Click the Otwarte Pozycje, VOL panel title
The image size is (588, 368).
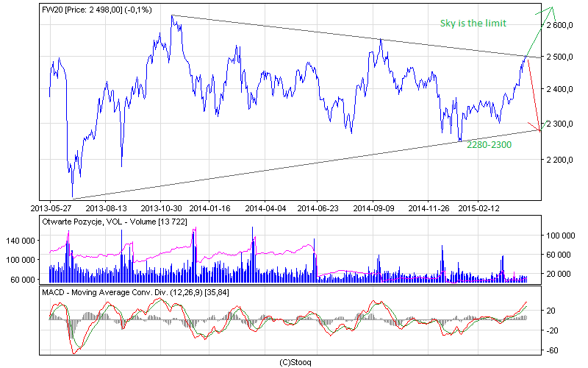point(115,222)
